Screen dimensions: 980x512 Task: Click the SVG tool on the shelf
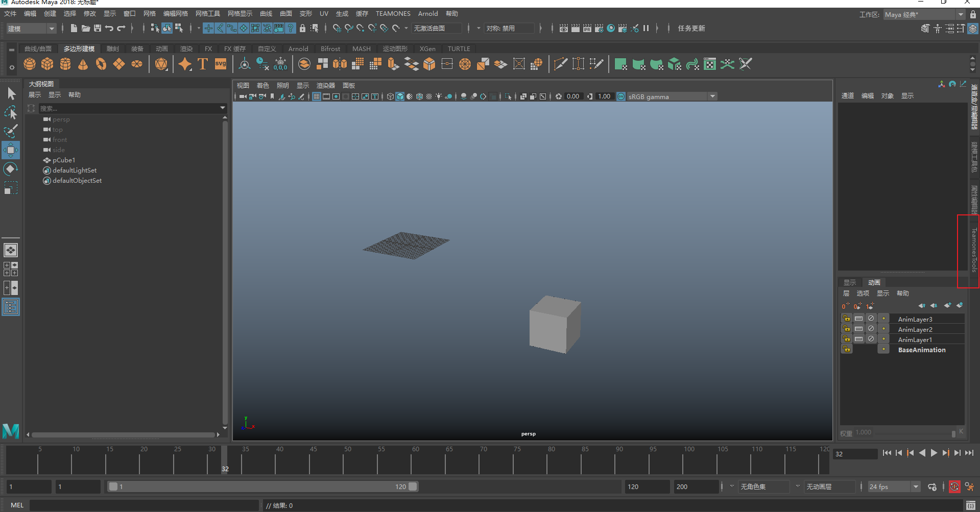[x=221, y=64]
